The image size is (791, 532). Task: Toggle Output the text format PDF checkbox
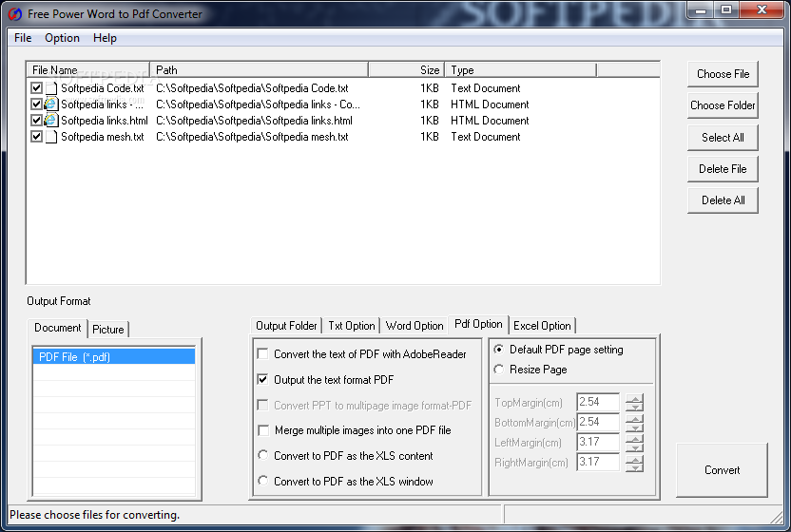[262, 379]
